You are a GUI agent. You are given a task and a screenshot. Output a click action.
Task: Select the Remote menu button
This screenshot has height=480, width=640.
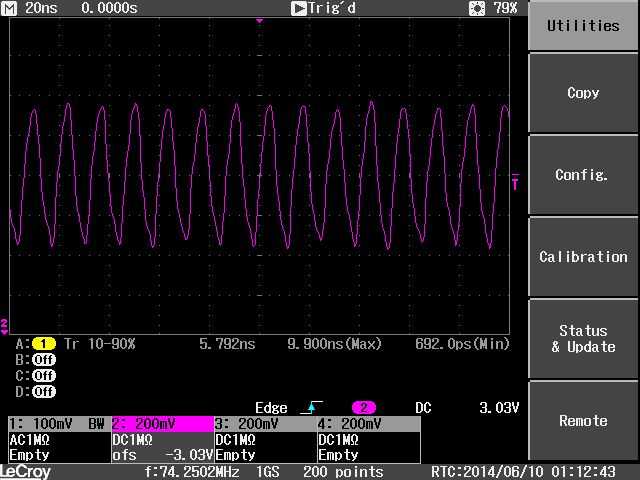583,420
